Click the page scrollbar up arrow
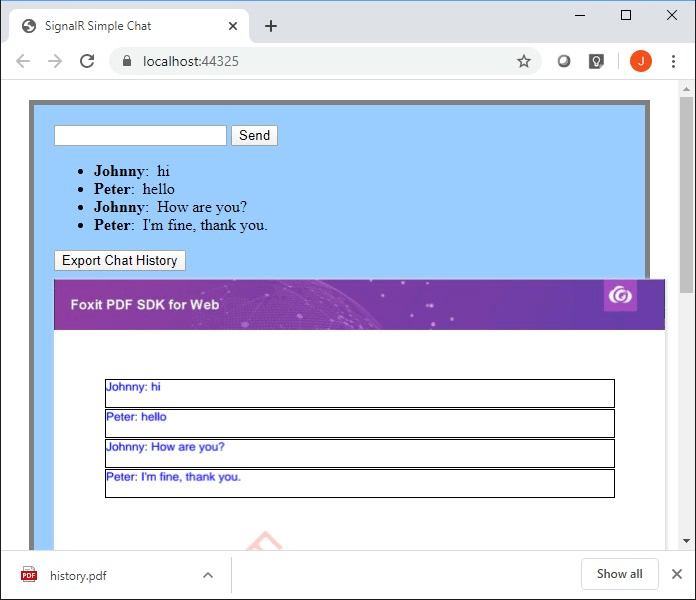696x600 pixels. coord(686,89)
